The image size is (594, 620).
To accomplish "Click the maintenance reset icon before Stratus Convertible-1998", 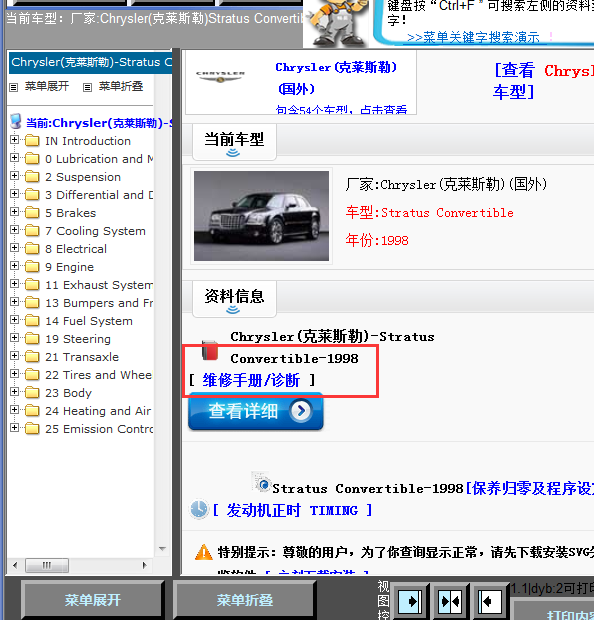I will (261, 482).
